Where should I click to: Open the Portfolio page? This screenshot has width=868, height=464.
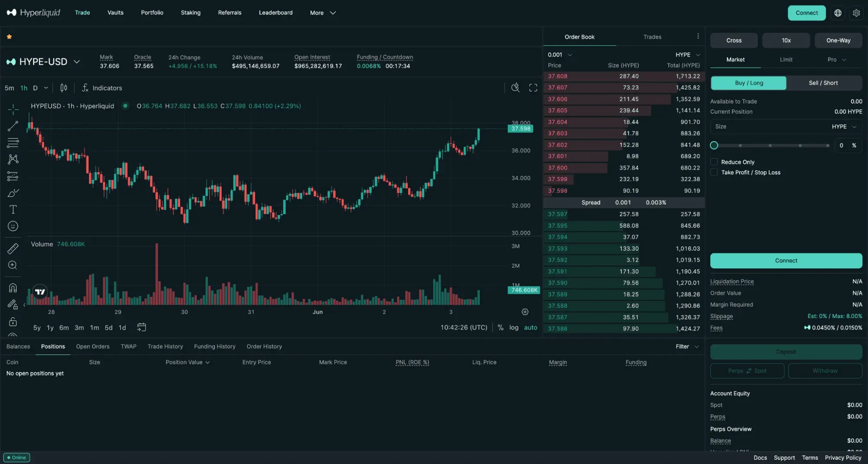click(x=152, y=13)
